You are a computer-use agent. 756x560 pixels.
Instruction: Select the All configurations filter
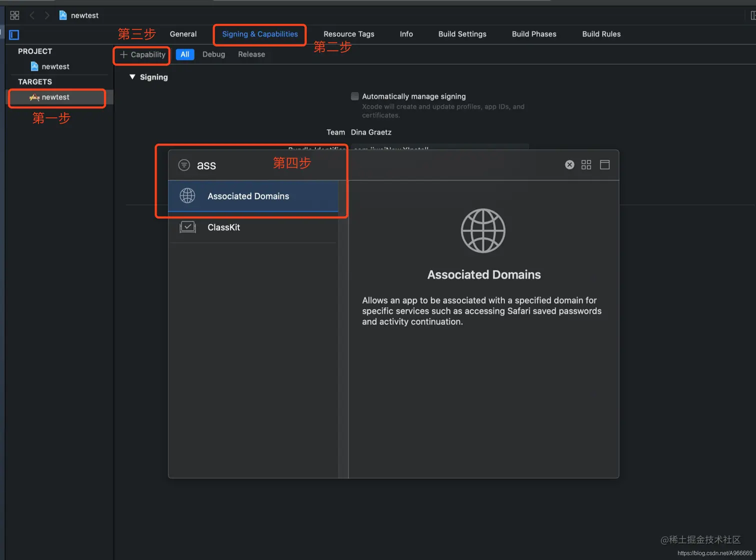pyautogui.click(x=185, y=55)
